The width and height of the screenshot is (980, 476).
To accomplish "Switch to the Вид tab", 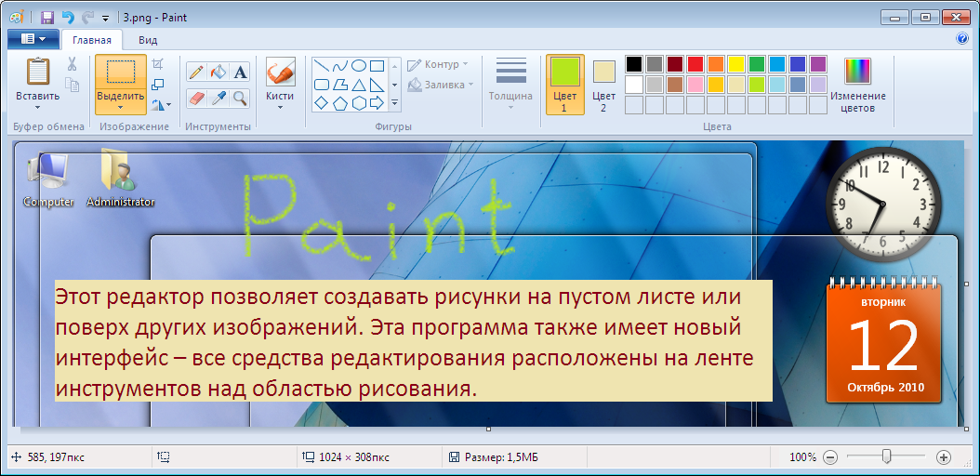I will tap(148, 41).
